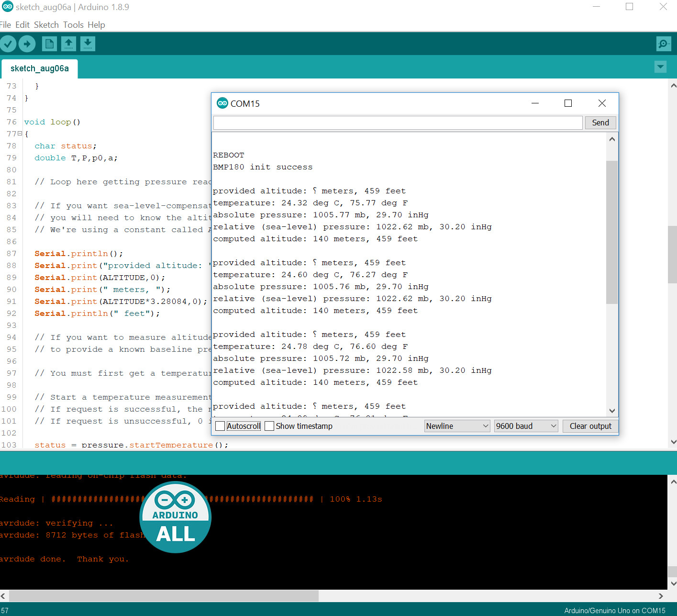The image size is (677, 616).
Task: Open the Tools menu
Action: pos(73,25)
